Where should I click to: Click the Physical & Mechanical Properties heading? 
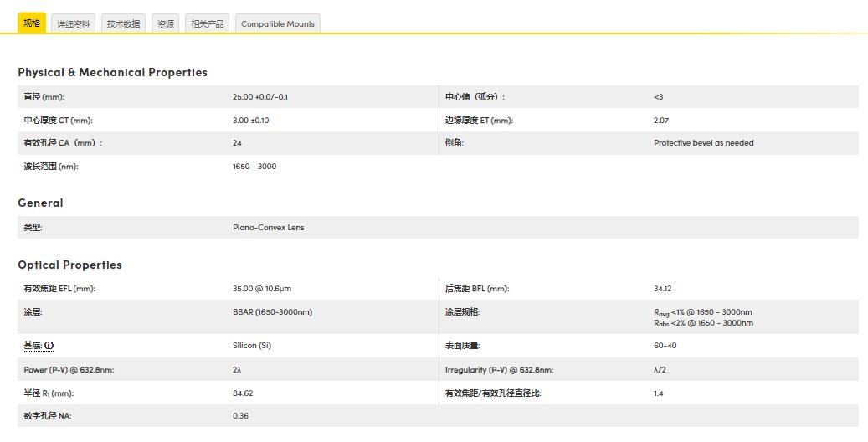112,72
